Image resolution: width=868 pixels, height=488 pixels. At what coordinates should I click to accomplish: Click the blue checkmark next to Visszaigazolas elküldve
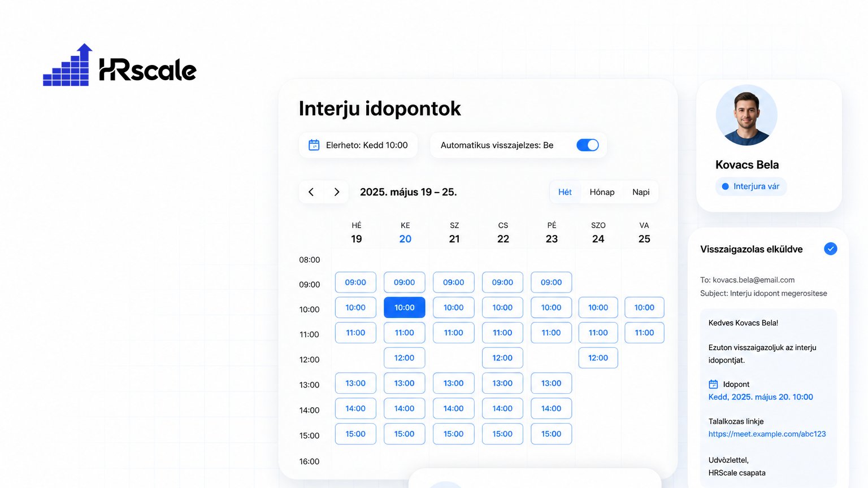pos(830,249)
